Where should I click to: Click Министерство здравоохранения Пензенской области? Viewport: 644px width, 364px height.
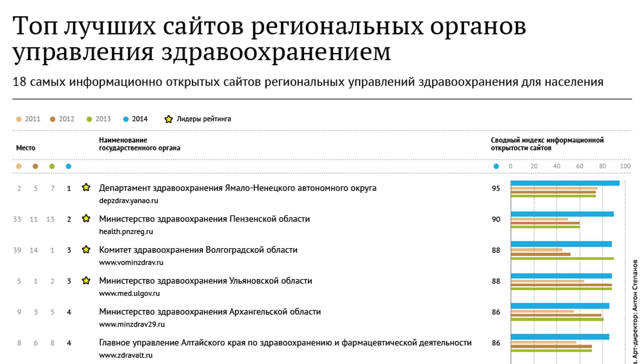pyautogui.click(x=204, y=219)
